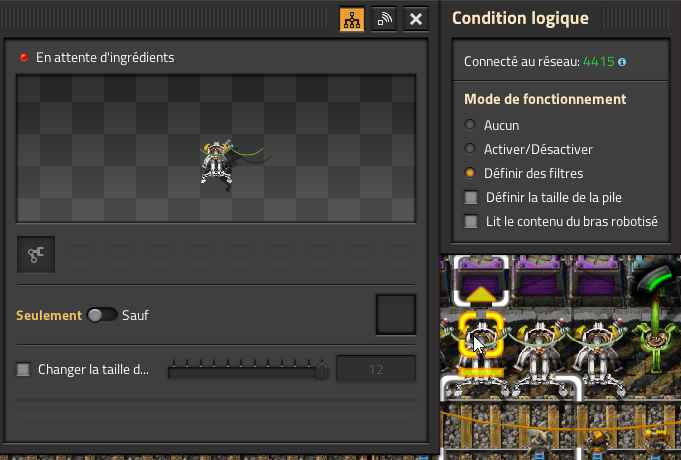
Task: Enable Changer la taille checkbox
Action: coord(23,369)
